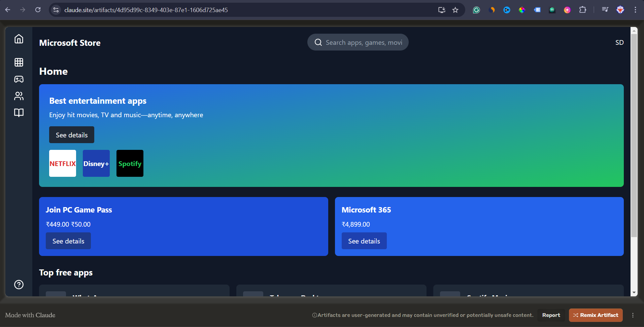644x327 pixels.
Task: Click the browser forward arrow
Action: tap(23, 10)
